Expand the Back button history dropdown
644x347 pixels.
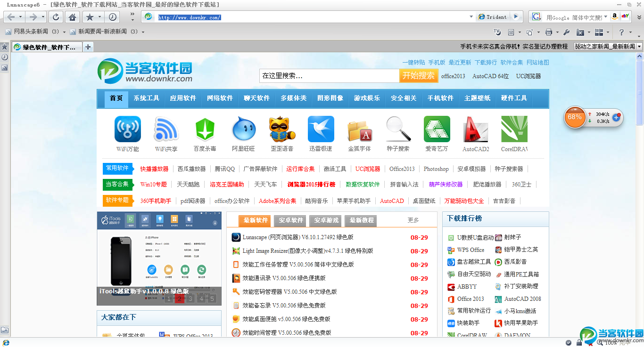point(21,17)
